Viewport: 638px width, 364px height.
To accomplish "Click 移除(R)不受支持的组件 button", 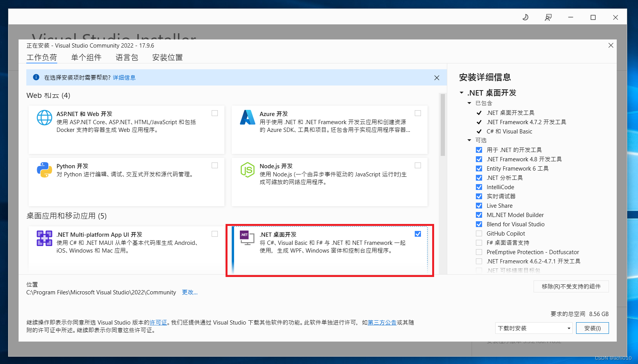I will click(571, 286).
